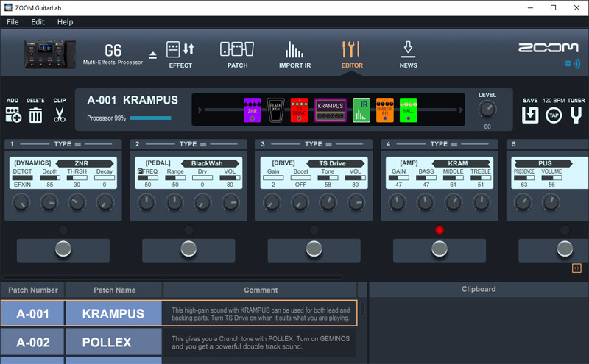The image size is (589, 364).
Task: Click the CLIP scissors icon
Action: (x=60, y=115)
